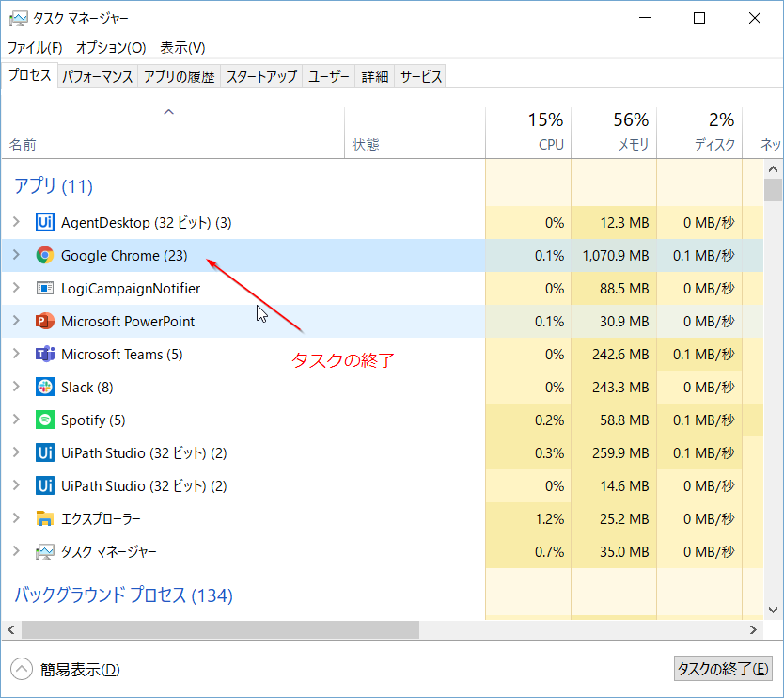Click the Microsoft Teams icon
The height and width of the screenshot is (698, 784).
pyautogui.click(x=45, y=355)
